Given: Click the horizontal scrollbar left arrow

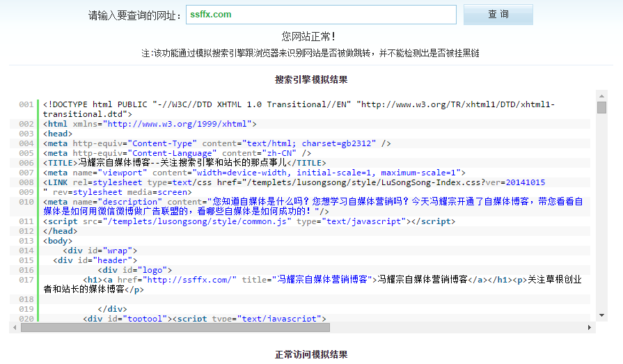Looking at the screenshot, I should (15, 327).
